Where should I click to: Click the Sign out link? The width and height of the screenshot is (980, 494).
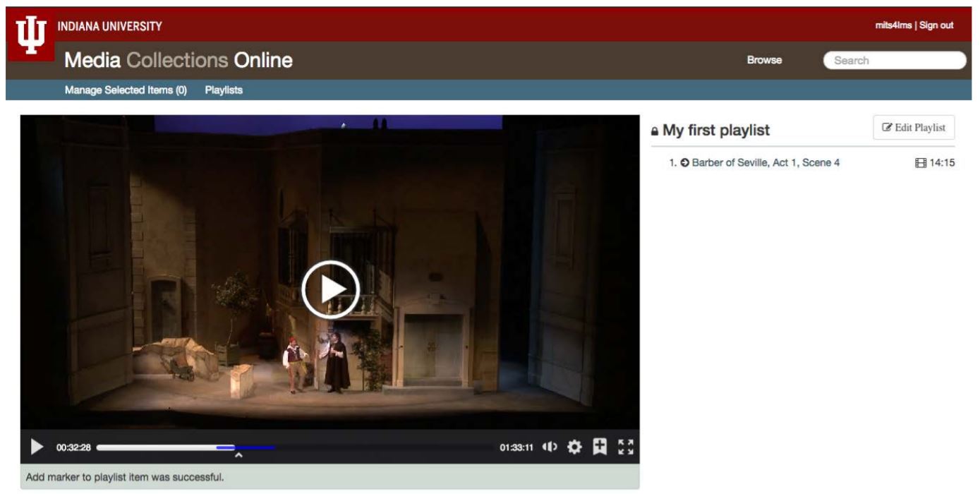[x=936, y=25]
